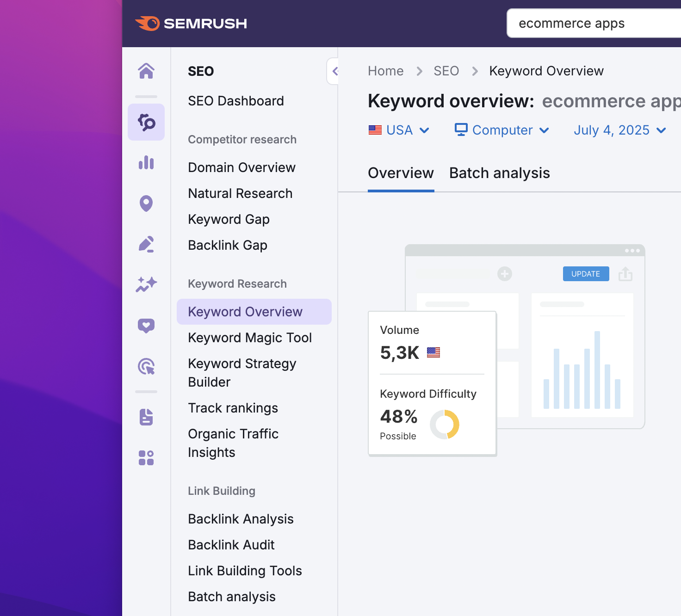Click the Computer monitor device icon
Viewport: 681px width, 616px height.
tap(461, 129)
